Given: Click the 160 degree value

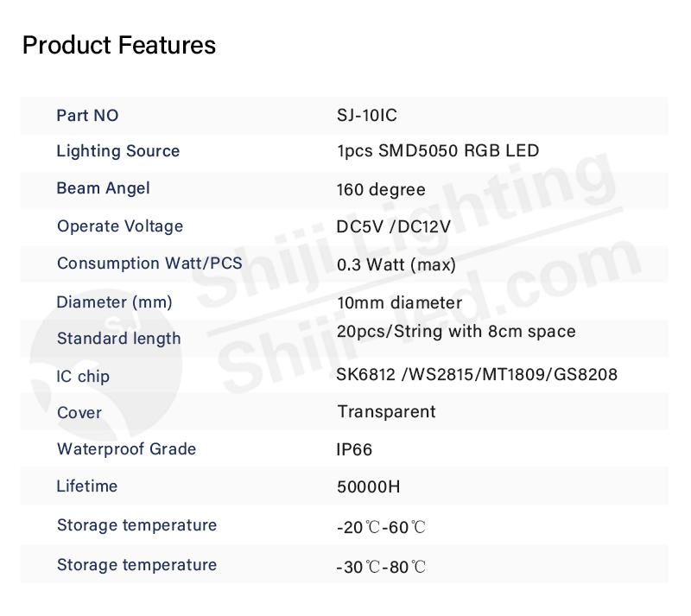Looking at the screenshot, I should (x=381, y=190).
